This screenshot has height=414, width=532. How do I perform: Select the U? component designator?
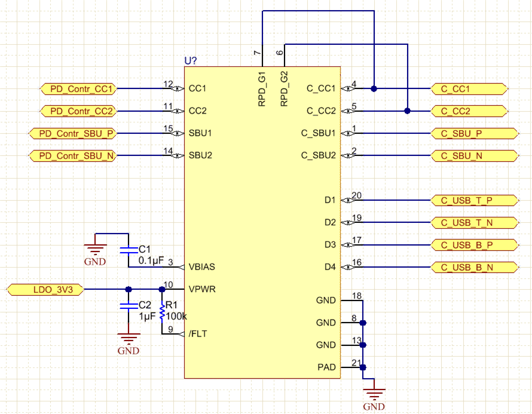click(189, 60)
